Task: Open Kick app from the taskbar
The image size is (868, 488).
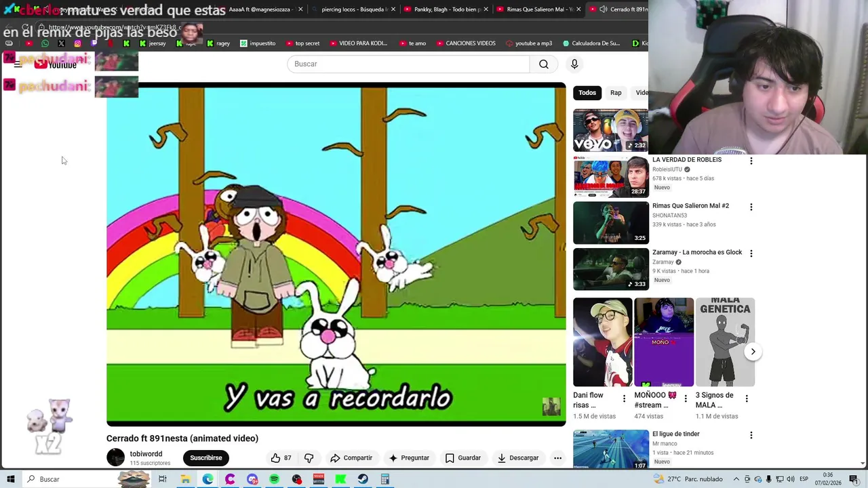Action: tap(340, 479)
